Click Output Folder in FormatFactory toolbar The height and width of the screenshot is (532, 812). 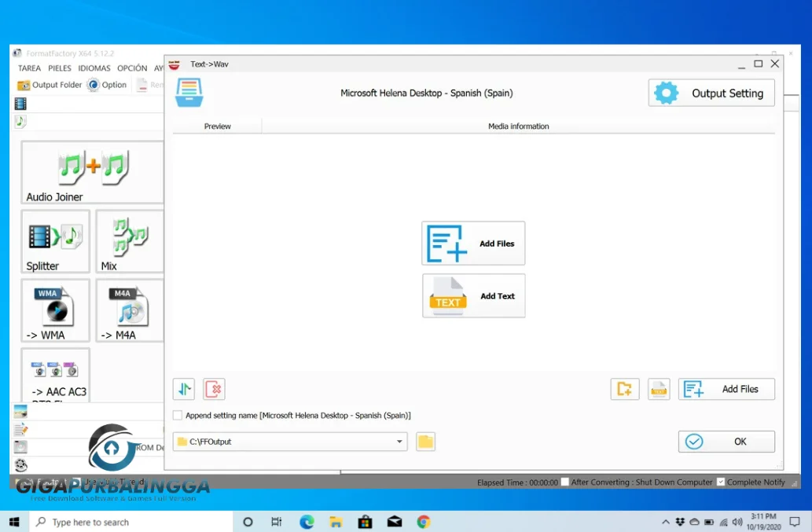click(50, 85)
